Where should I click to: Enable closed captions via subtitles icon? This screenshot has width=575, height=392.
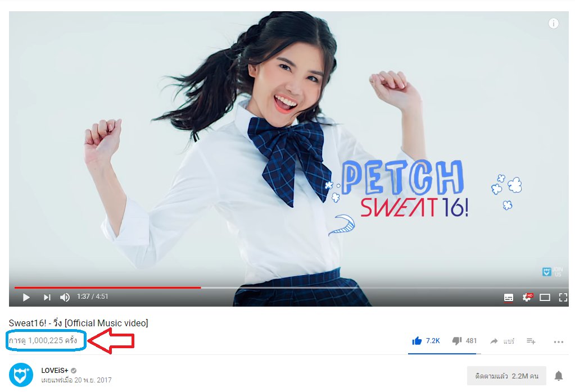click(509, 297)
